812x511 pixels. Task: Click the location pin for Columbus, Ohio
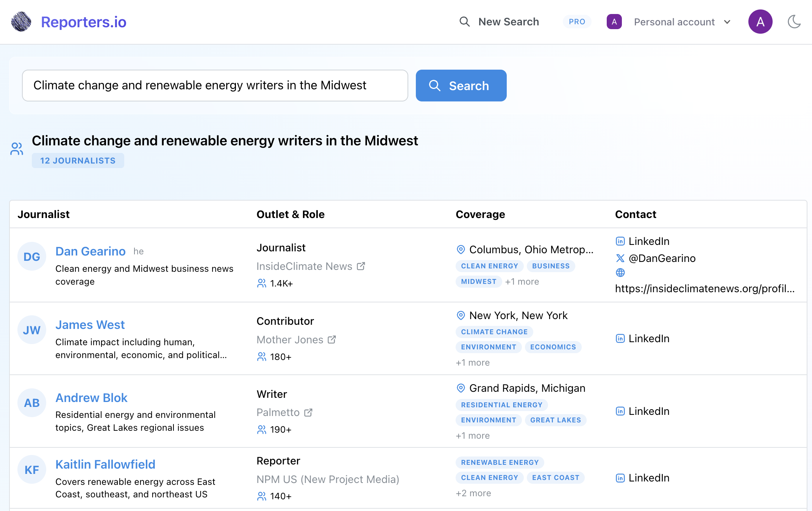click(461, 249)
